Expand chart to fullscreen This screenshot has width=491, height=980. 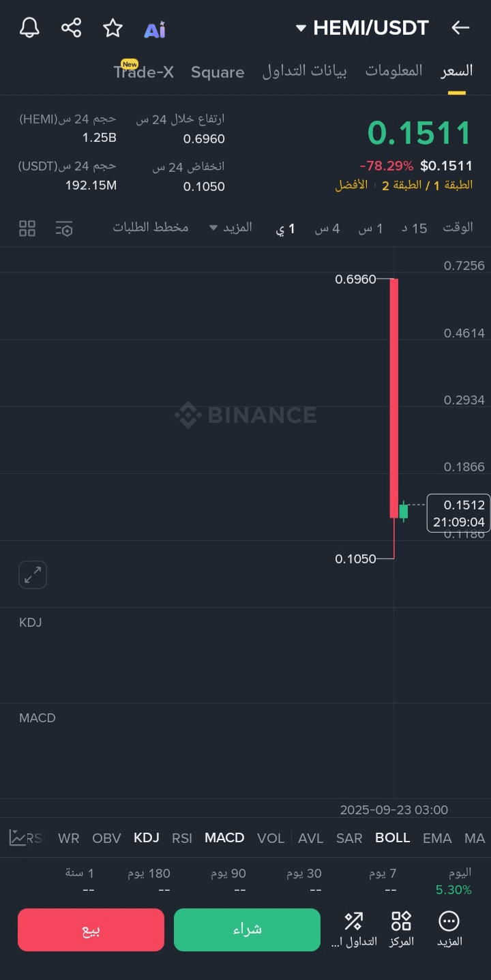33,575
